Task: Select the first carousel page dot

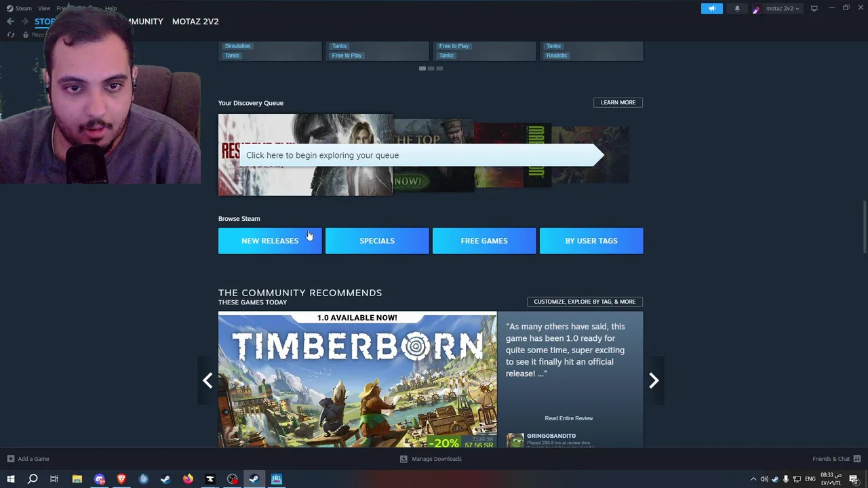Action: coord(422,68)
